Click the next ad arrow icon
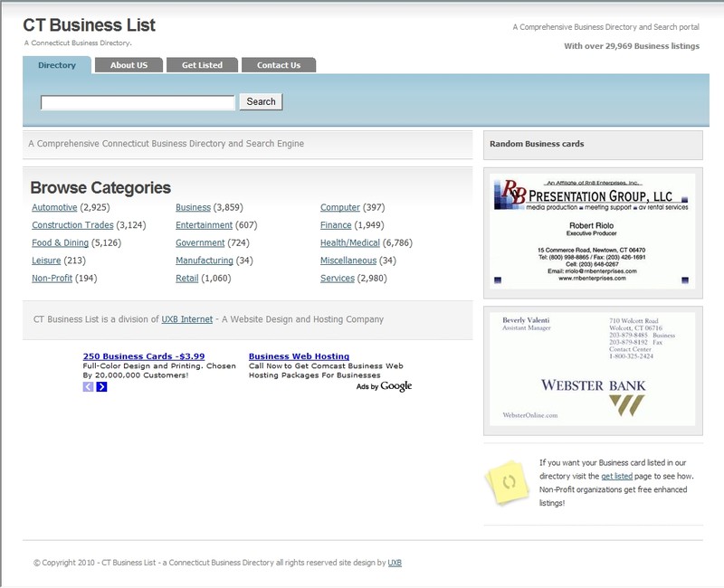Image resolution: width=724 pixels, height=588 pixels. pos(101,387)
